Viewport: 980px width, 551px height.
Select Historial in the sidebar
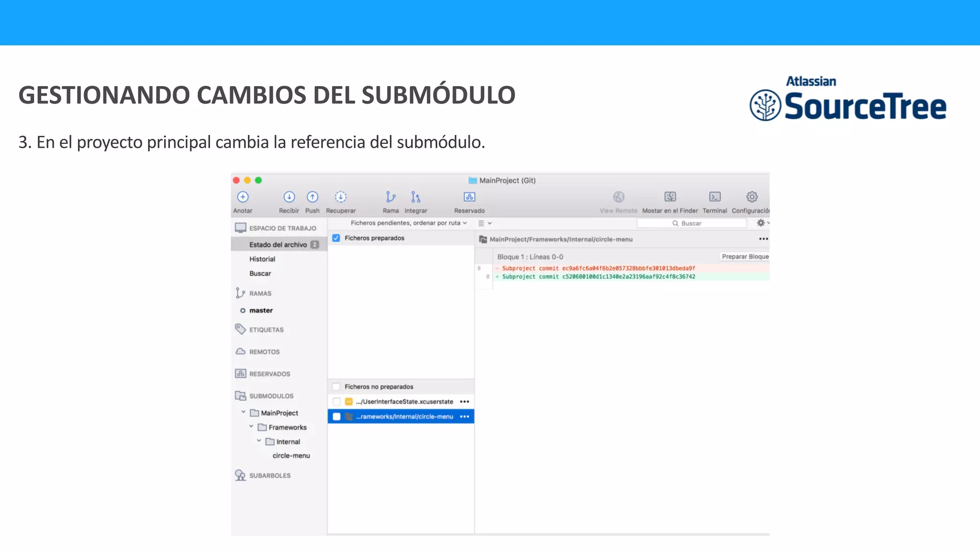[x=262, y=259]
